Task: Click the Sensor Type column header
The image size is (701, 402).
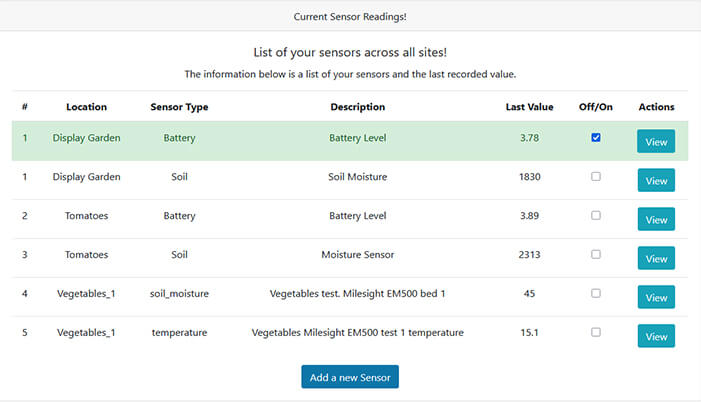Action: coord(179,107)
